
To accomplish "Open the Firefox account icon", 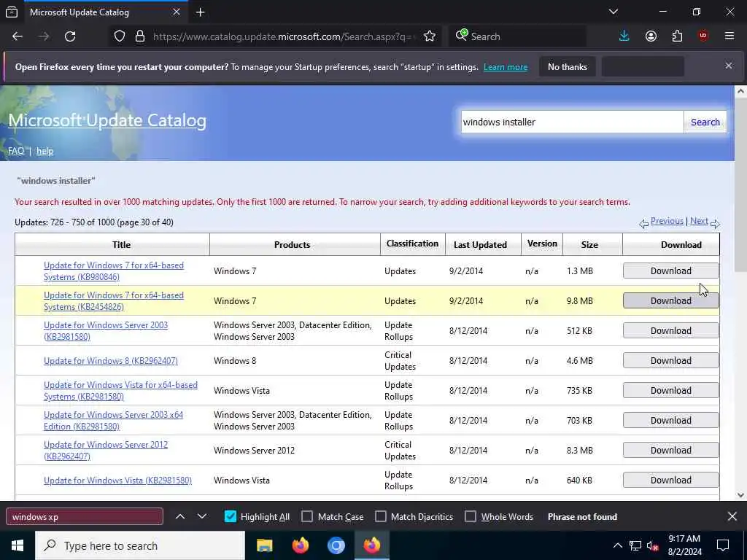I will click(651, 36).
